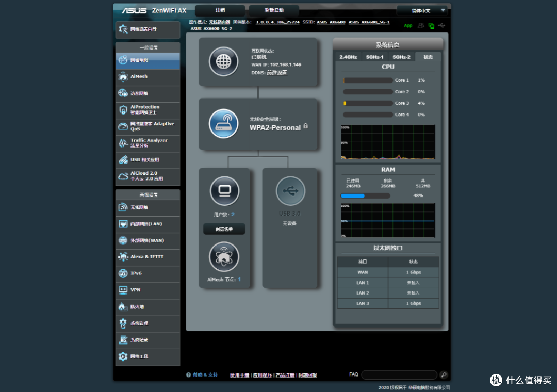The height and width of the screenshot is (392, 557).
Task: Click the FAQ search input field
Action: click(x=399, y=374)
